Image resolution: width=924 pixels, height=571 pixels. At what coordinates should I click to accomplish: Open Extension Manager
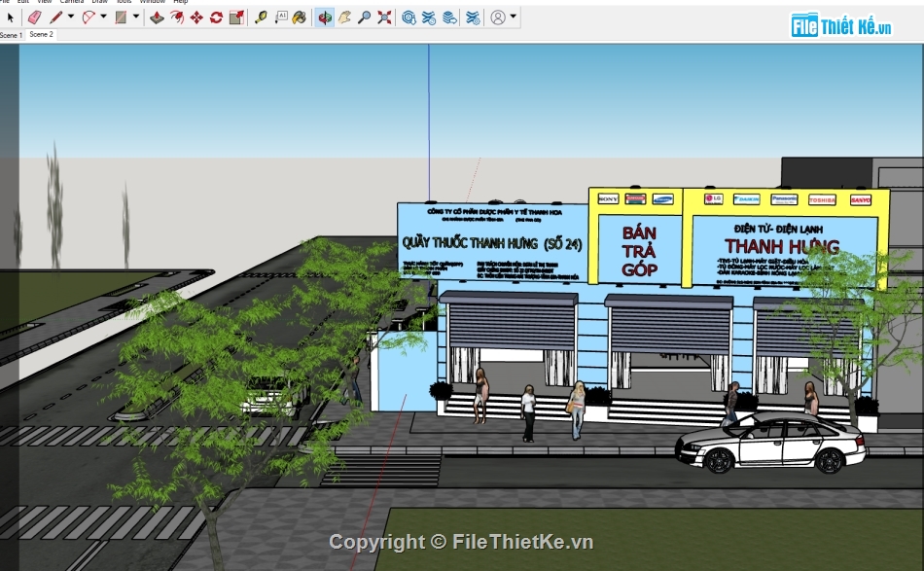[473, 18]
